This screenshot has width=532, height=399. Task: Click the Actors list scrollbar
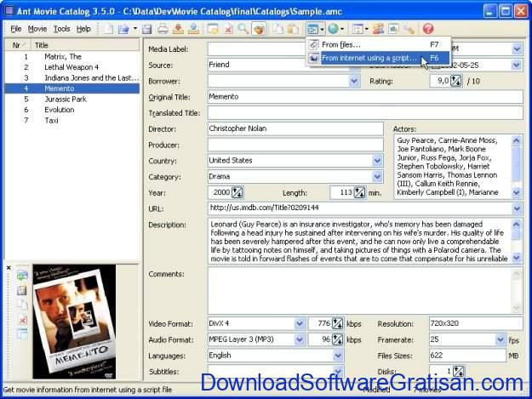(x=517, y=167)
